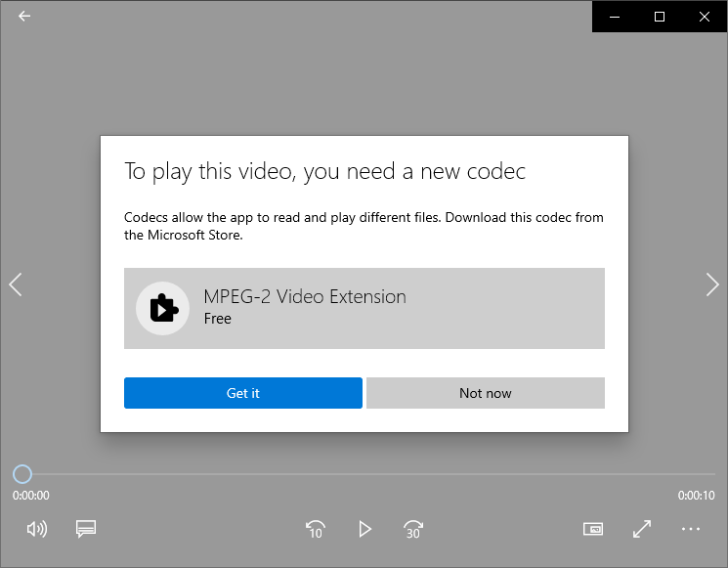The height and width of the screenshot is (568, 728).
Task: Open the volume control
Action: [37, 529]
